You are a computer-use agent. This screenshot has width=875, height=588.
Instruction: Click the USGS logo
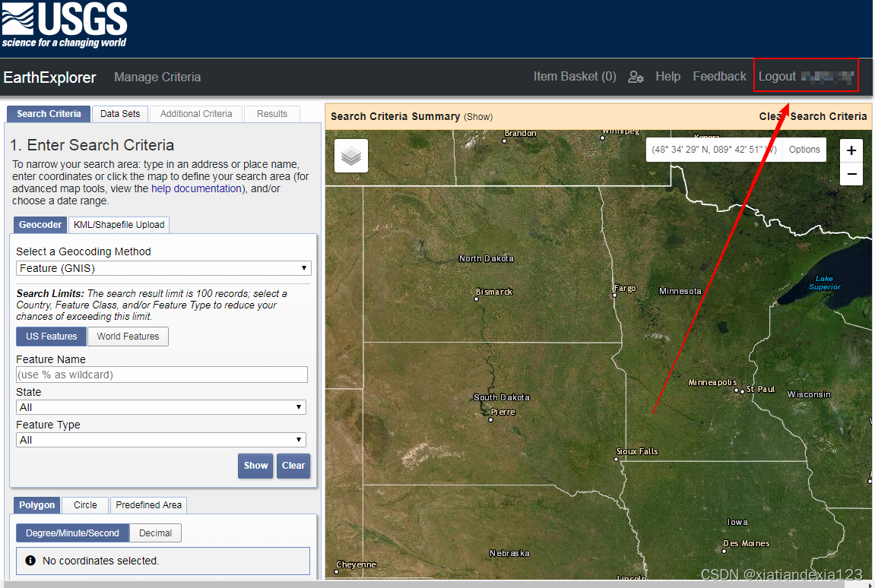click(64, 26)
